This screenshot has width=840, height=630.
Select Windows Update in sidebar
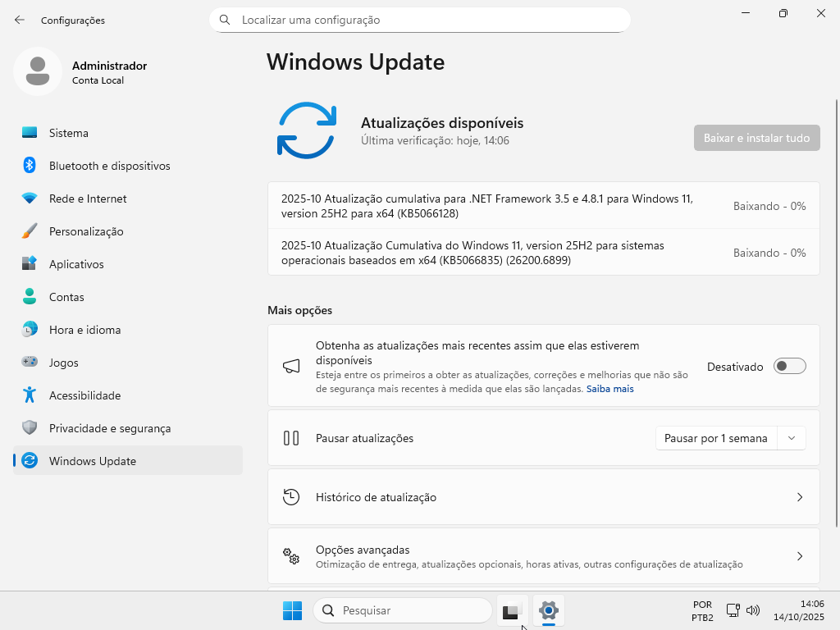[128, 460]
